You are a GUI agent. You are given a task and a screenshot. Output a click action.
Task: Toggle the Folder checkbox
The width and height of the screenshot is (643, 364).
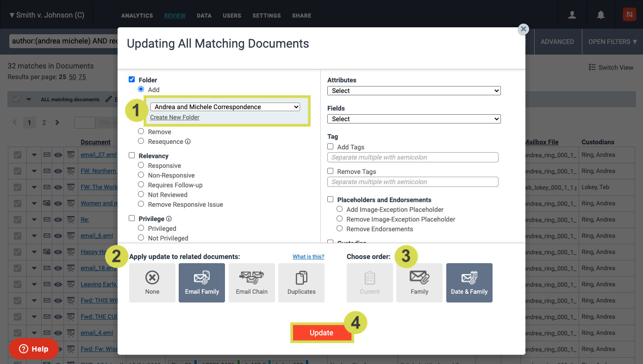(131, 80)
